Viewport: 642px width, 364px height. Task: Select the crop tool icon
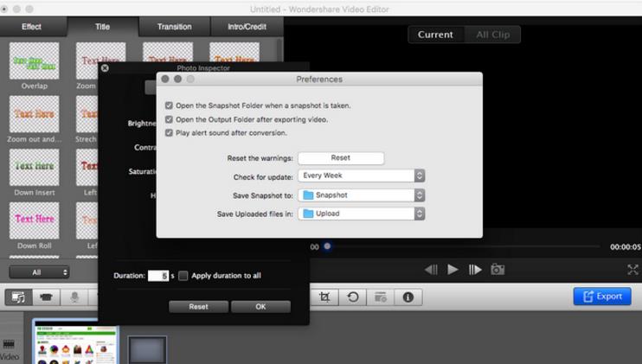tap(324, 297)
